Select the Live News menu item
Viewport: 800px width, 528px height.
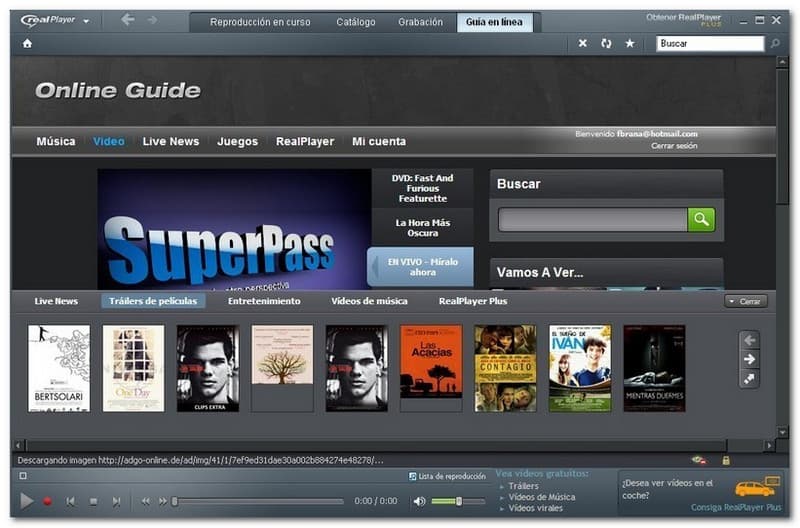170,142
